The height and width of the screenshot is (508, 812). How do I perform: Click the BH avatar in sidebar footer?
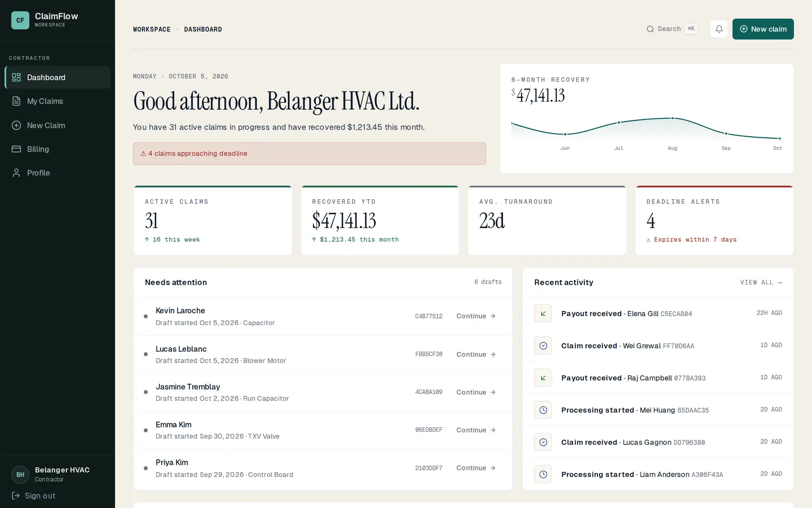click(x=20, y=474)
